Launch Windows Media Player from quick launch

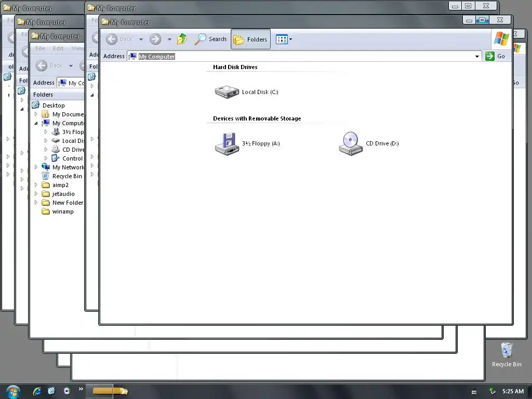tap(66, 391)
